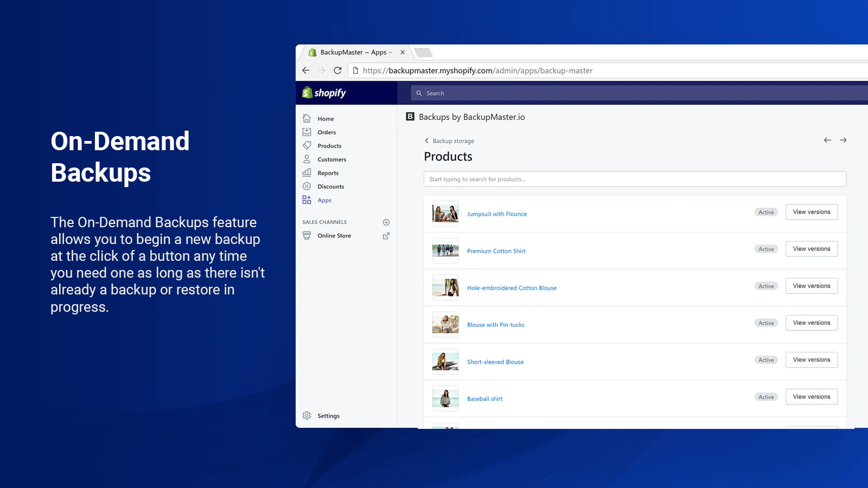
Task: Open Baseball shirt product link
Action: tap(485, 399)
